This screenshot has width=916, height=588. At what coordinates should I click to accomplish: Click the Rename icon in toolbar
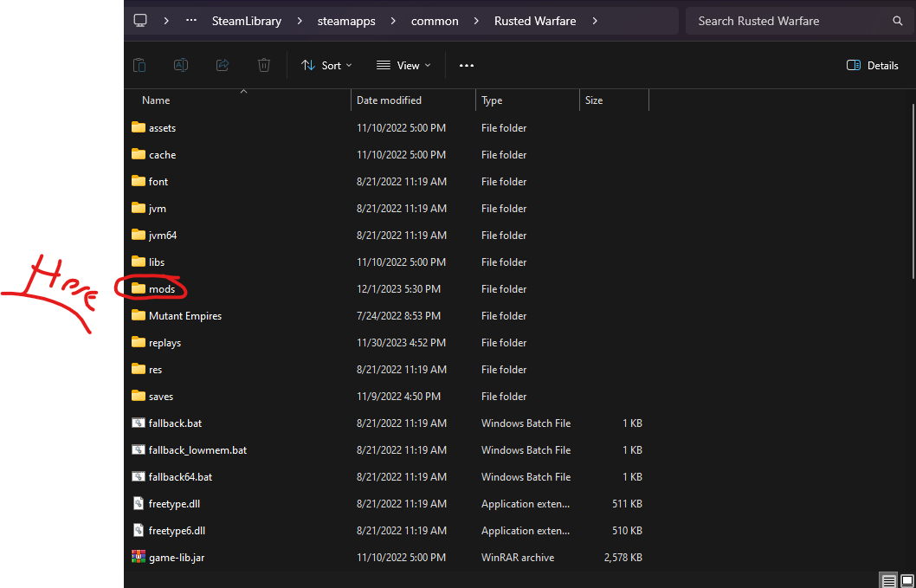[x=181, y=65]
